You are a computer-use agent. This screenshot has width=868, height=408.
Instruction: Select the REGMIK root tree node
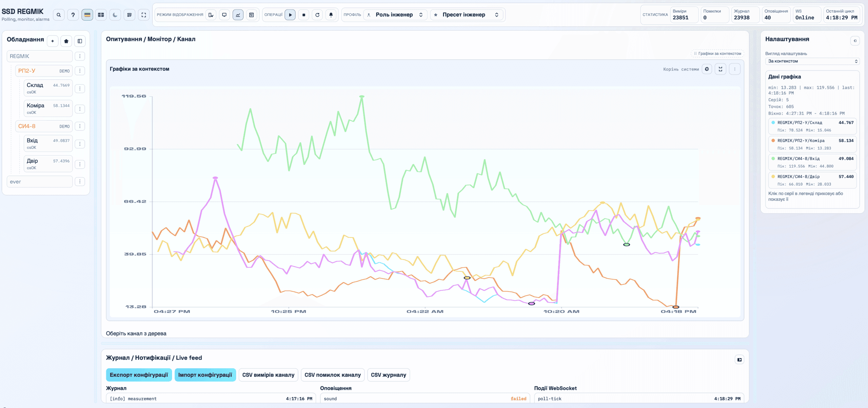point(40,56)
